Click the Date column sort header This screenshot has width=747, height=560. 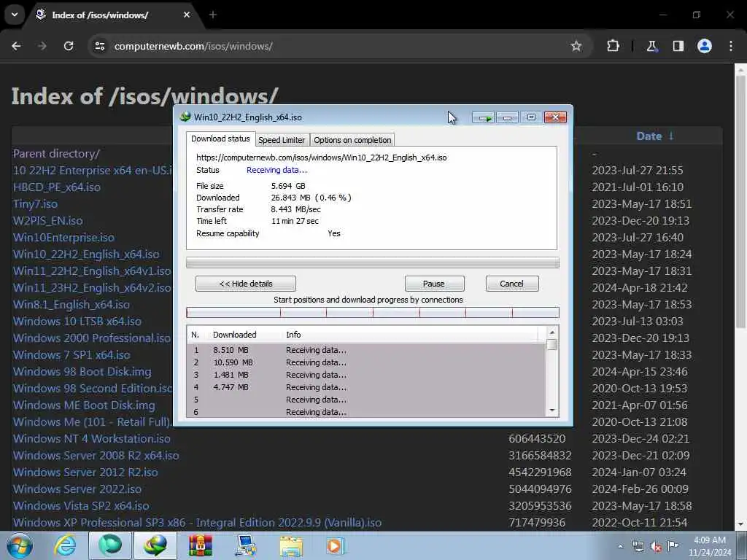[654, 136]
